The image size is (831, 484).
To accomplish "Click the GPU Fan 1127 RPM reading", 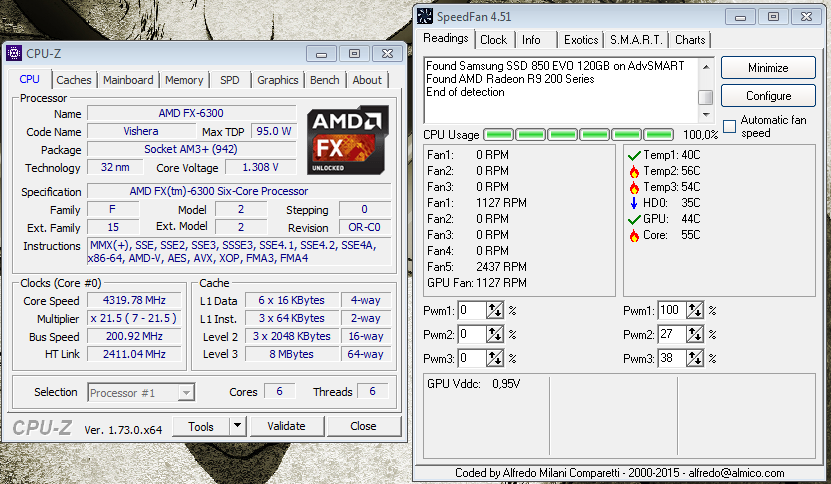I will pyautogui.click(x=477, y=283).
